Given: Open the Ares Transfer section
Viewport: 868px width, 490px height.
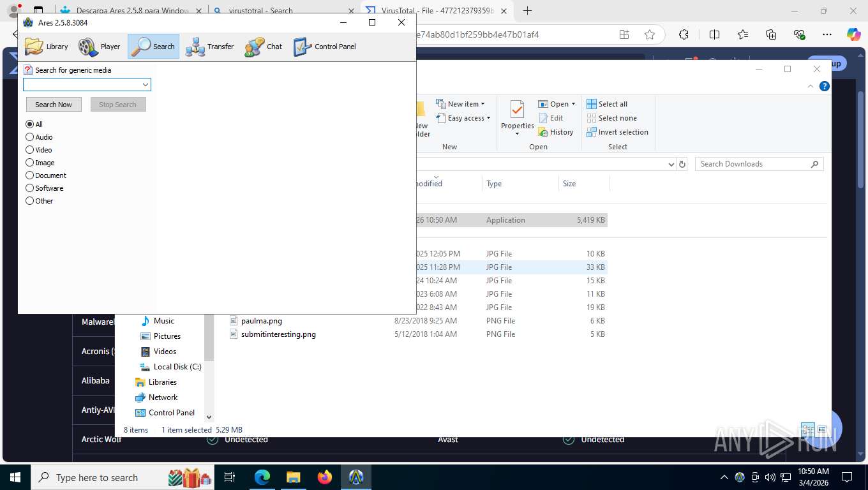Looking at the screenshot, I should pos(210,47).
